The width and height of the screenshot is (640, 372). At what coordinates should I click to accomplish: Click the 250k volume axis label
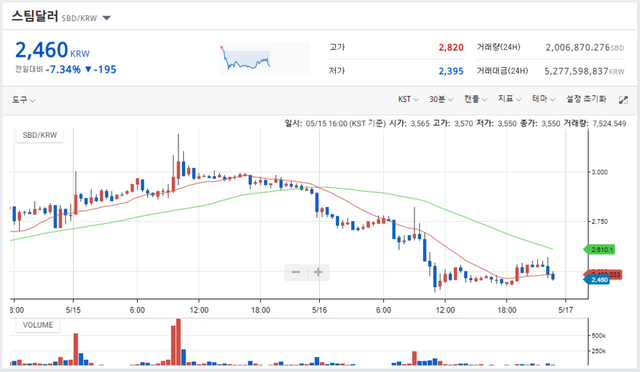coord(599,351)
